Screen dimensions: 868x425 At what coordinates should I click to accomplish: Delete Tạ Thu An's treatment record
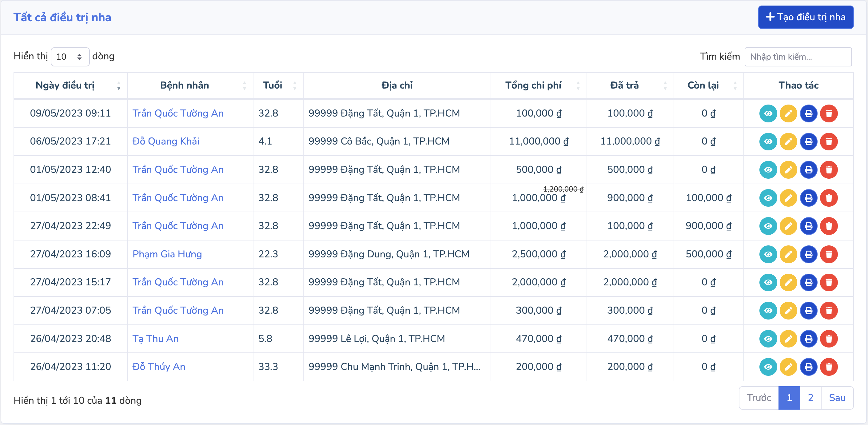[x=829, y=339]
